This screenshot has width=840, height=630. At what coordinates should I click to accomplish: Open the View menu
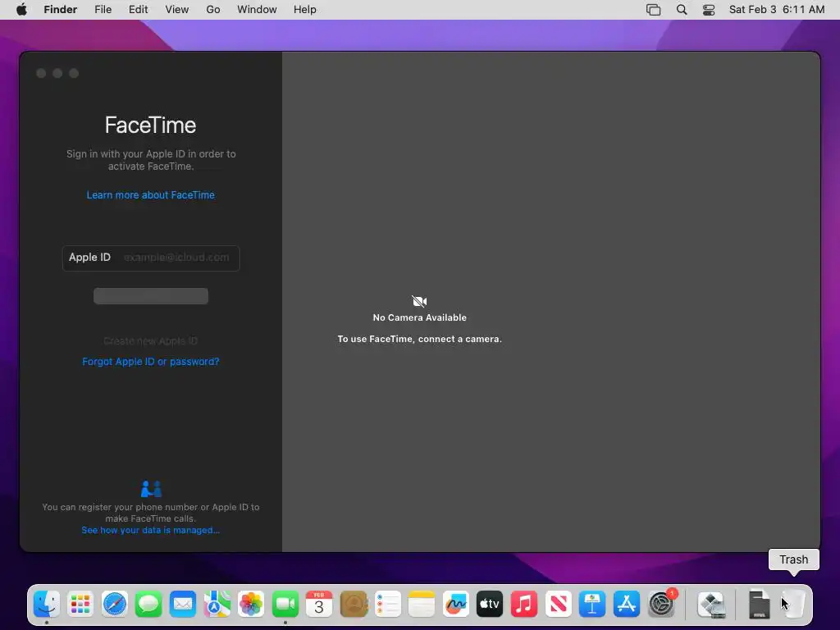coord(177,10)
